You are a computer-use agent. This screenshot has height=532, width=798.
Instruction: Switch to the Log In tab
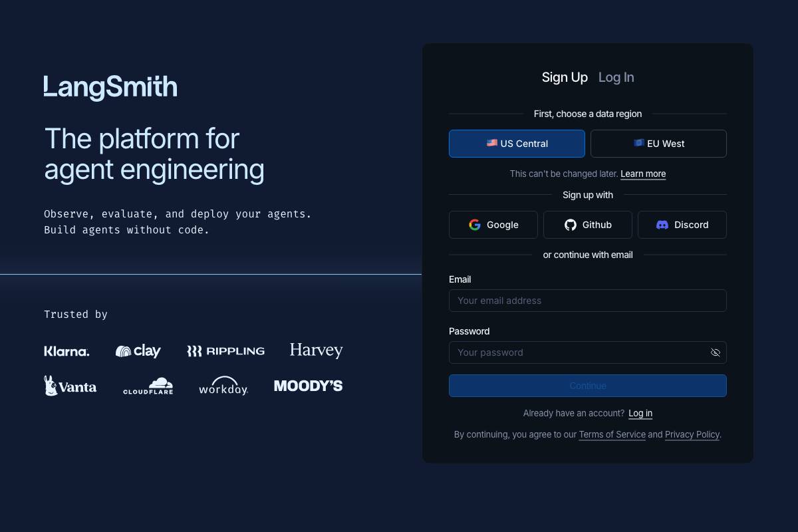616,77
